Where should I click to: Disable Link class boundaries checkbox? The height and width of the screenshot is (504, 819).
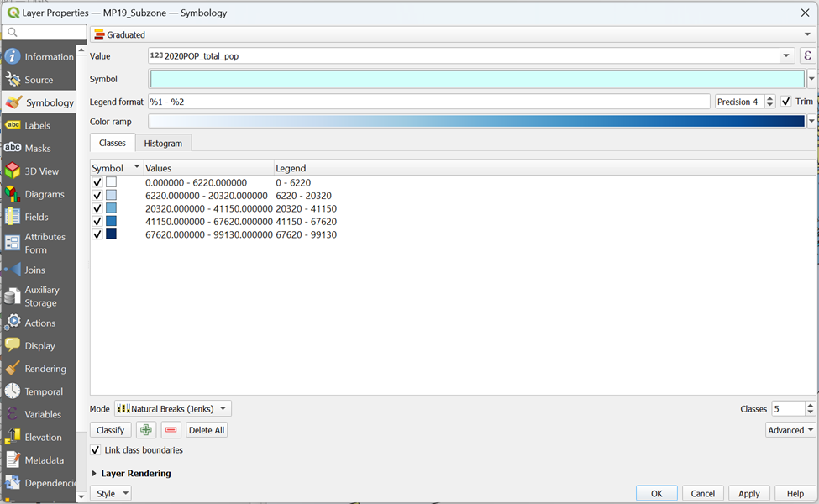tap(96, 450)
